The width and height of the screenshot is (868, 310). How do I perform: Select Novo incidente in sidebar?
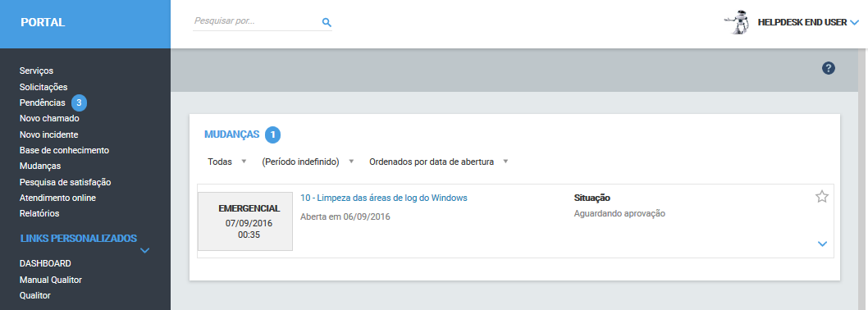point(48,134)
